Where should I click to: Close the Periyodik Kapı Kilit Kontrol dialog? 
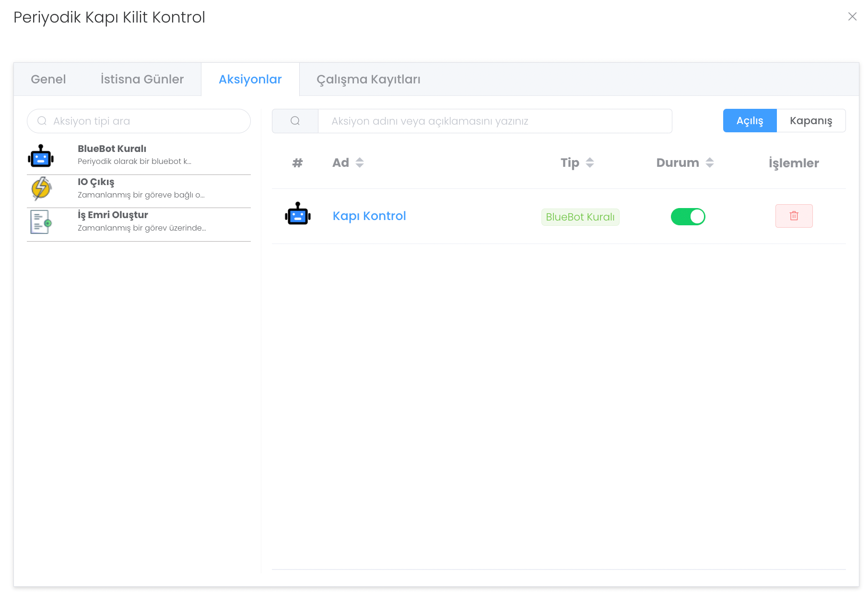852,17
